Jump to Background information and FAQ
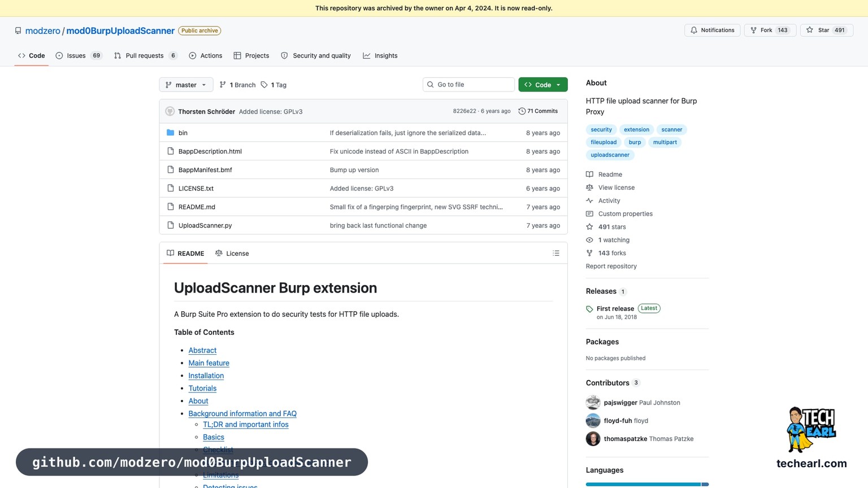Image resolution: width=868 pixels, height=488 pixels. coord(242,413)
